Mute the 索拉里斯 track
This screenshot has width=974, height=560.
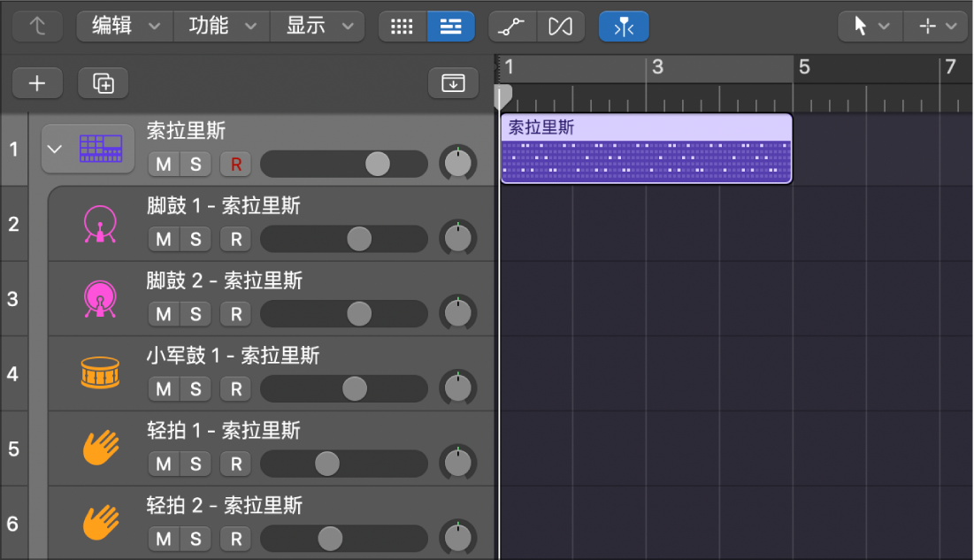(165, 164)
